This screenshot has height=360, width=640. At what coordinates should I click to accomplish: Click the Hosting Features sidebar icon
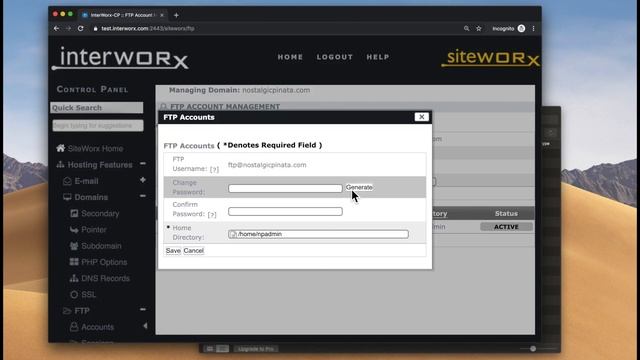(60, 164)
